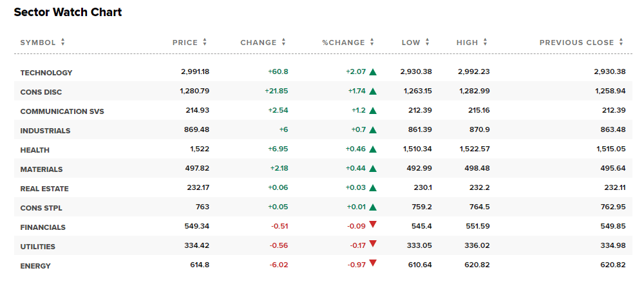This screenshot has width=644, height=284.
Task: Open Financials sector page
Action: [x=43, y=227]
